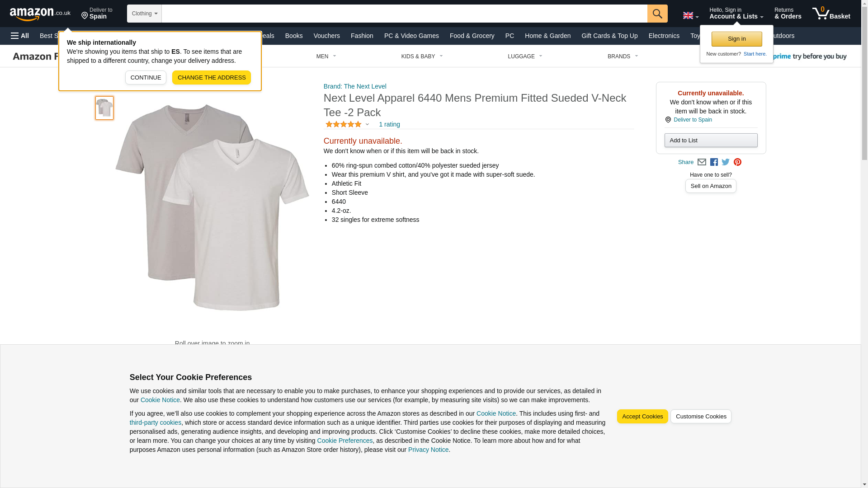Open the All hamburger menu

[x=20, y=36]
